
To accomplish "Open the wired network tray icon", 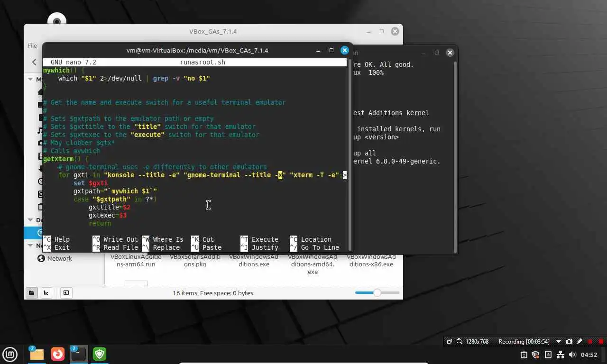I will (x=560, y=355).
